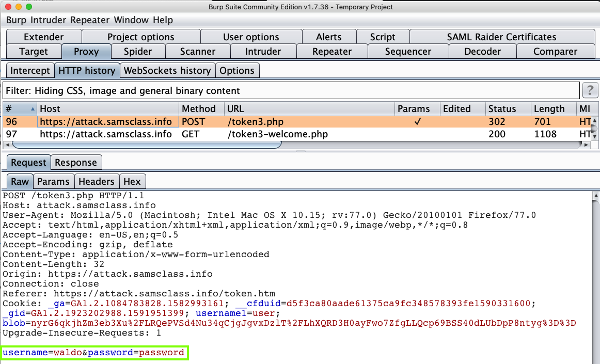Viewport: 600px width, 364px height.
Task: Open the Help menu
Action: coord(163,20)
